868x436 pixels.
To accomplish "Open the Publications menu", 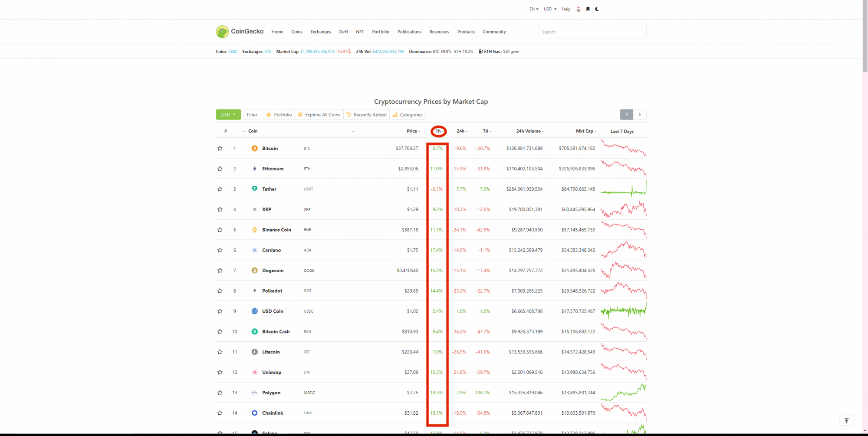I will 409,32.
